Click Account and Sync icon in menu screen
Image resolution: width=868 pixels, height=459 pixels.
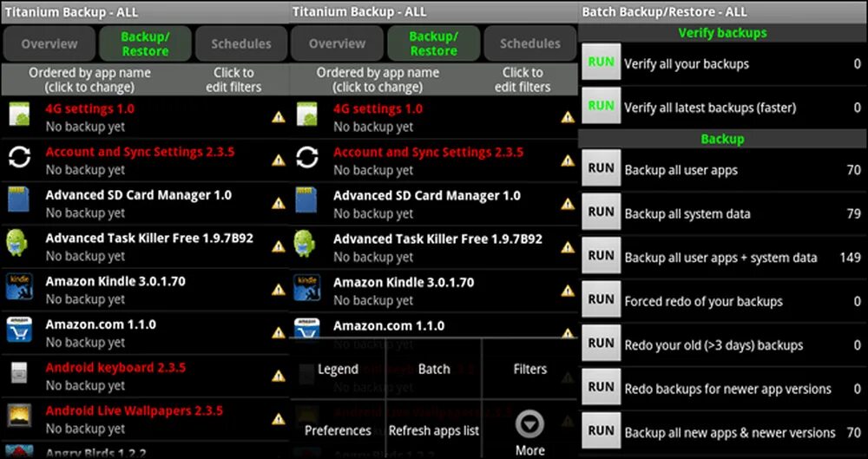pyautogui.click(x=307, y=158)
